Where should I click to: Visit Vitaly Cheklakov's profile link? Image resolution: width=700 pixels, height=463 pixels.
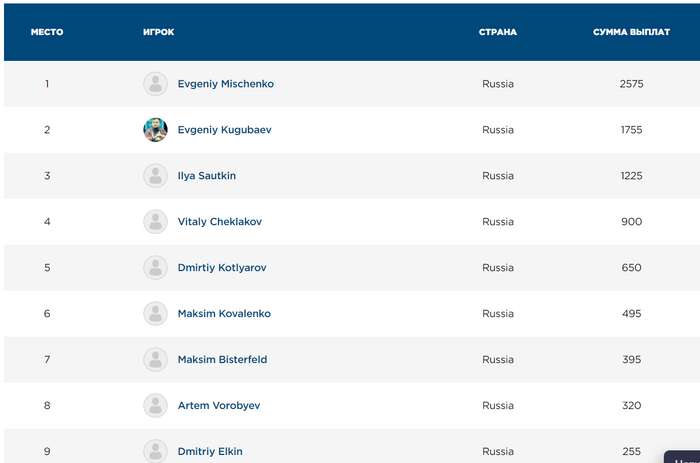(x=220, y=222)
